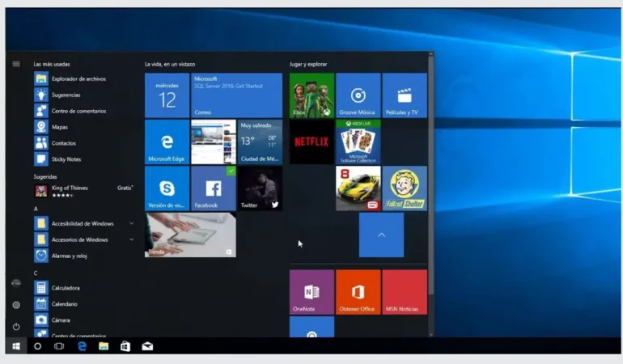Launch Sticky Notes
Viewport: 623px width, 364px height.
point(83,159)
